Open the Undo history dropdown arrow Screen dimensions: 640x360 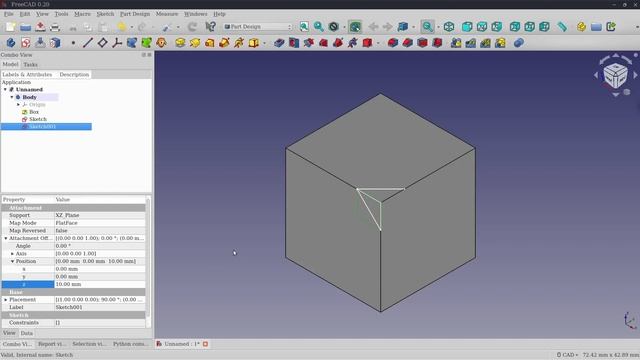point(131,27)
